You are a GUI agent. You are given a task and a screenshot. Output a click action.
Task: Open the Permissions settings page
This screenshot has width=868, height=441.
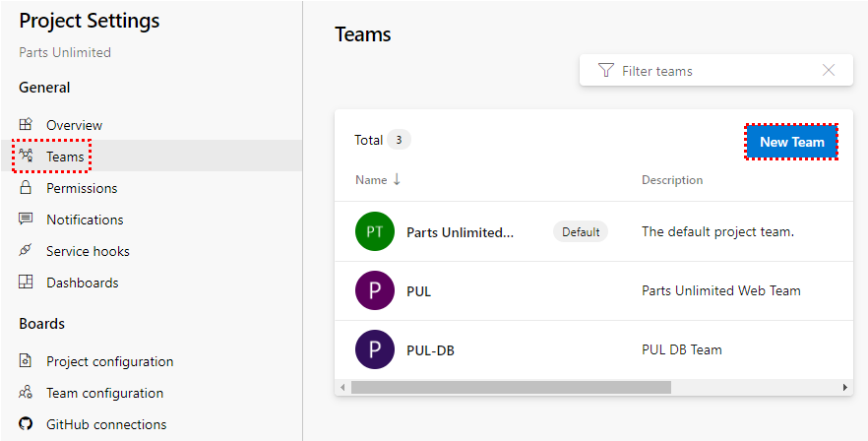[x=82, y=188]
